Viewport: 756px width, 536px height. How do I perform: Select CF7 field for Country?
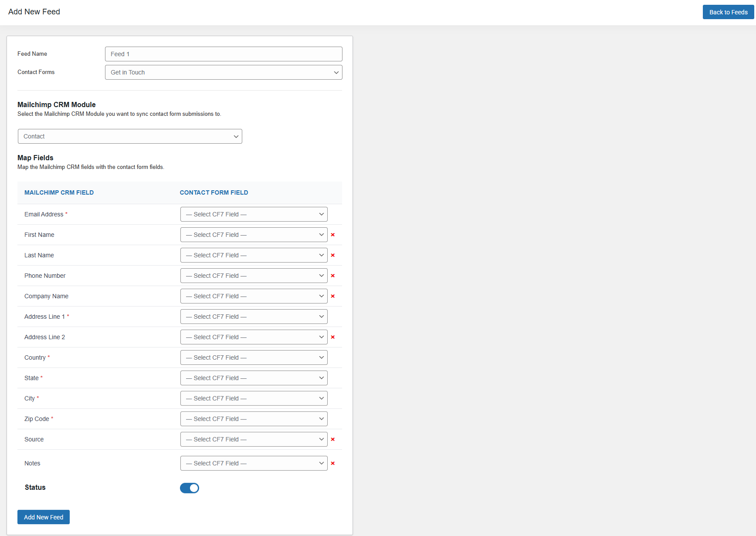(x=254, y=357)
